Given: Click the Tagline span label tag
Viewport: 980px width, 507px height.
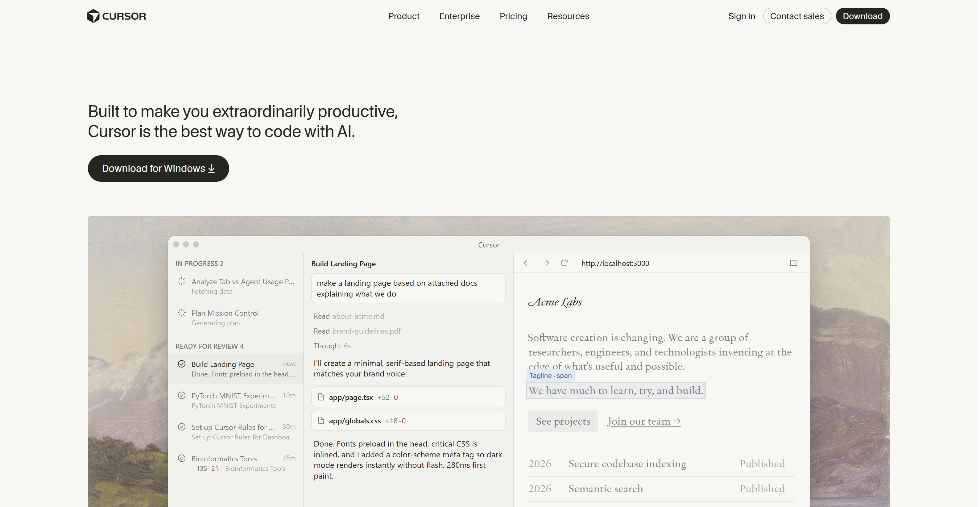Looking at the screenshot, I should tap(551, 376).
